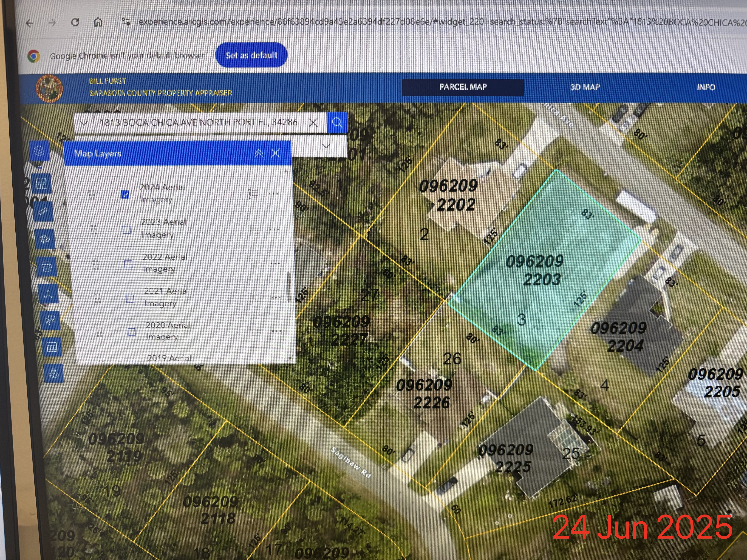This screenshot has height=560, width=747.
Task: Uncheck the 2024 Aerial Imagery layer
Action: tap(125, 194)
